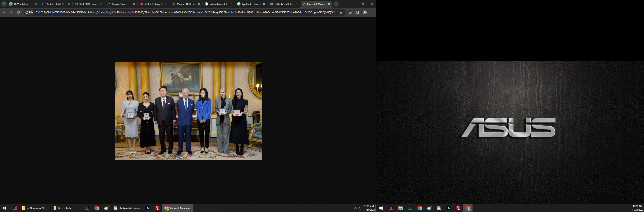The image size is (644, 212).
Task: Open the Start menu on left taskbar
Action: 5,208
